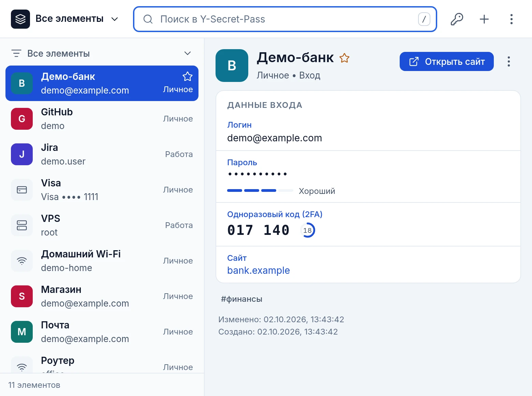The height and width of the screenshot is (396, 532).
Task: Click the Открыть сайт button
Action: [x=447, y=61]
